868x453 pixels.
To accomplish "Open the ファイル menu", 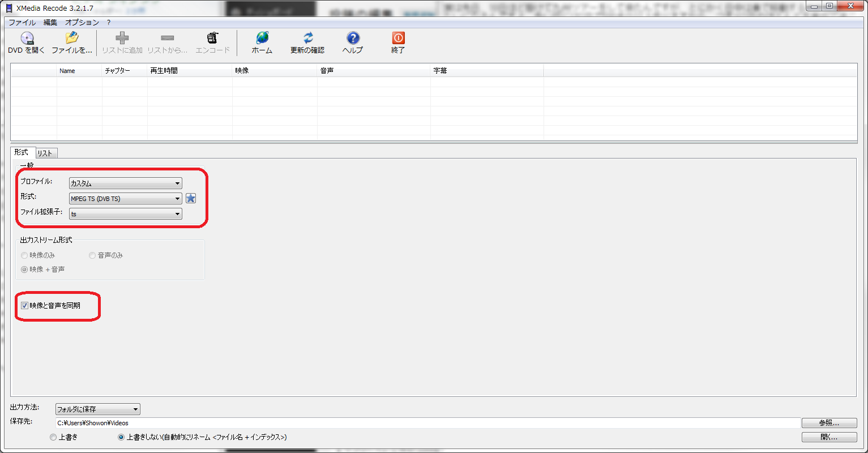I will point(22,22).
